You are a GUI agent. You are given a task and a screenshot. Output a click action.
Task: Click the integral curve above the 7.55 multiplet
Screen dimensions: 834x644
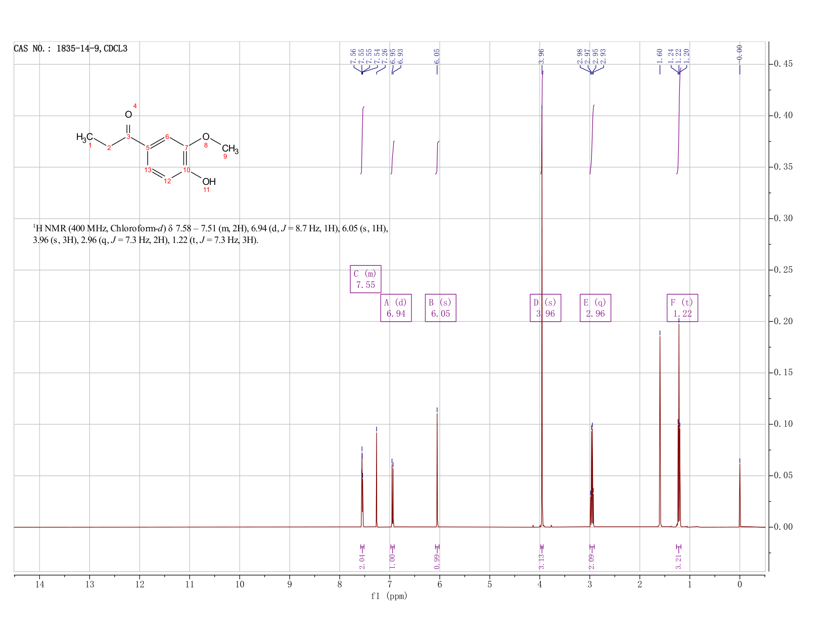362,140
